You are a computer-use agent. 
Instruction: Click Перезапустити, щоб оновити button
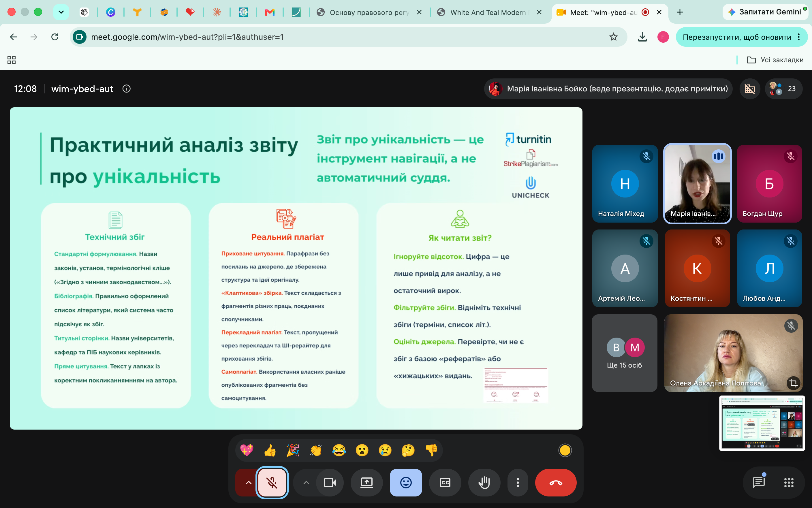737,37
